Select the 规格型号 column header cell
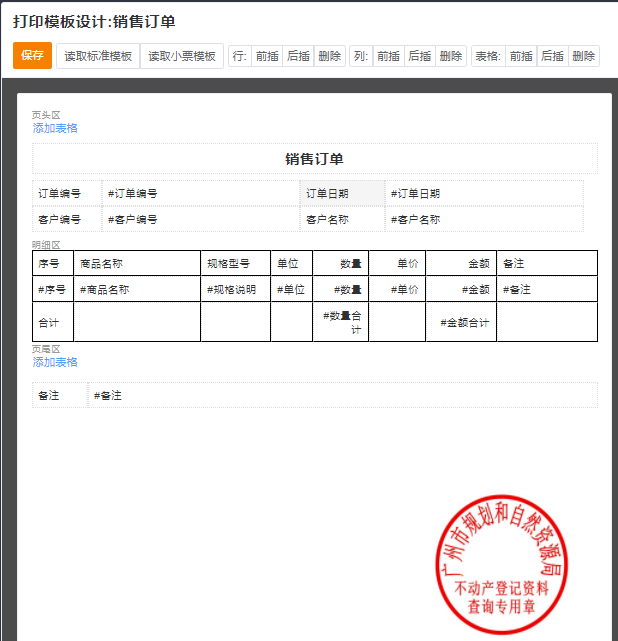618x641 pixels. click(x=235, y=264)
